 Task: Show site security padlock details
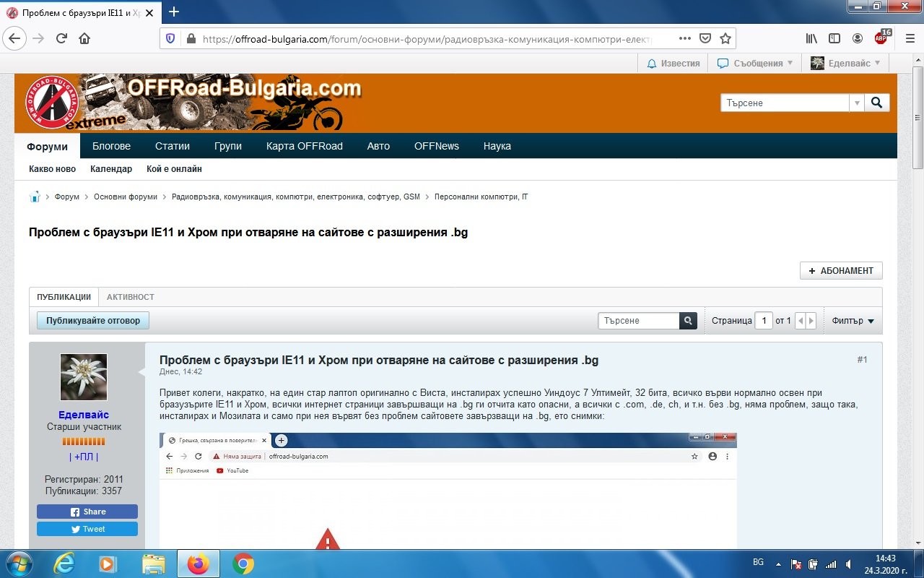[x=191, y=38]
